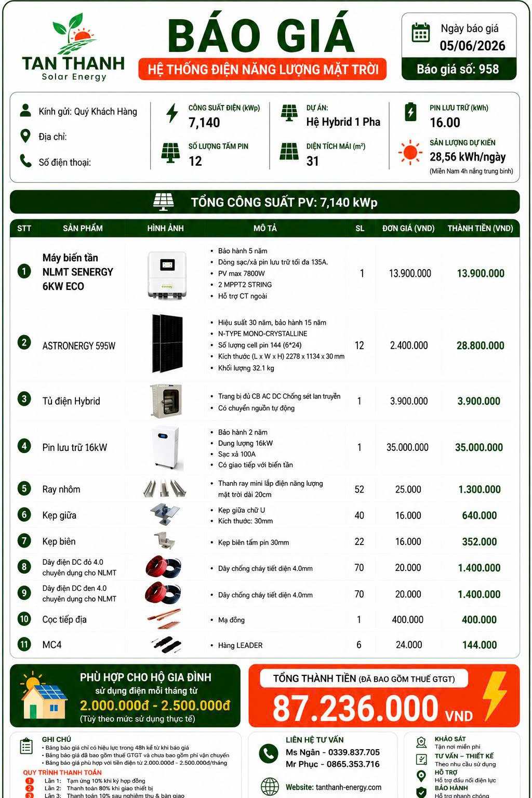Click the number 11 badge for MC4 row

point(24,644)
